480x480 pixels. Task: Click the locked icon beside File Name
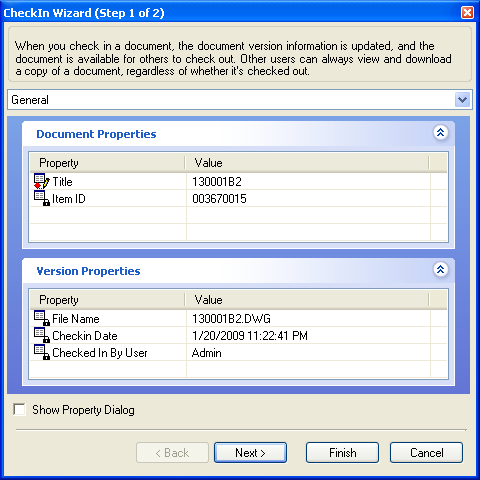pyautogui.click(x=42, y=318)
